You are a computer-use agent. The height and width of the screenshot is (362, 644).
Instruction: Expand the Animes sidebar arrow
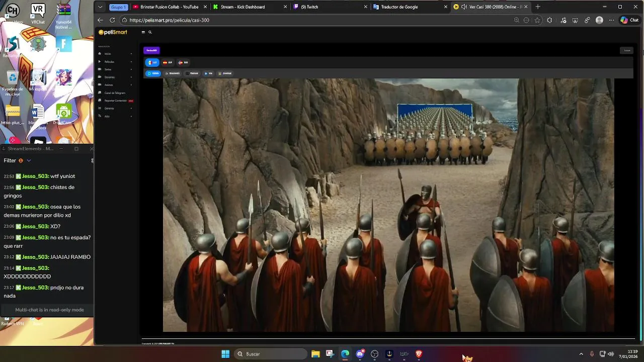131,85
